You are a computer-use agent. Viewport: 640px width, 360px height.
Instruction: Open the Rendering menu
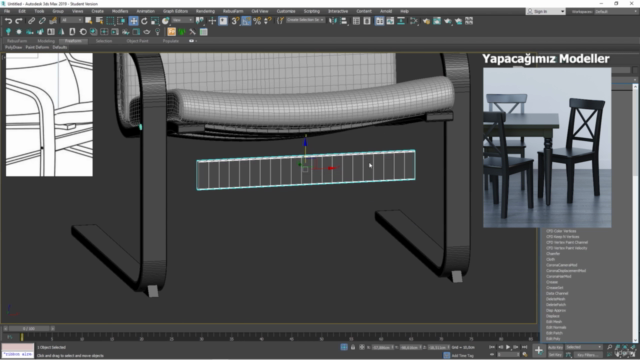point(205,11)
